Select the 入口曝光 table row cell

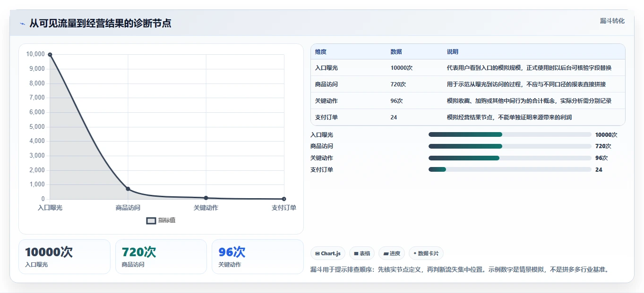[x=326, y=68]
